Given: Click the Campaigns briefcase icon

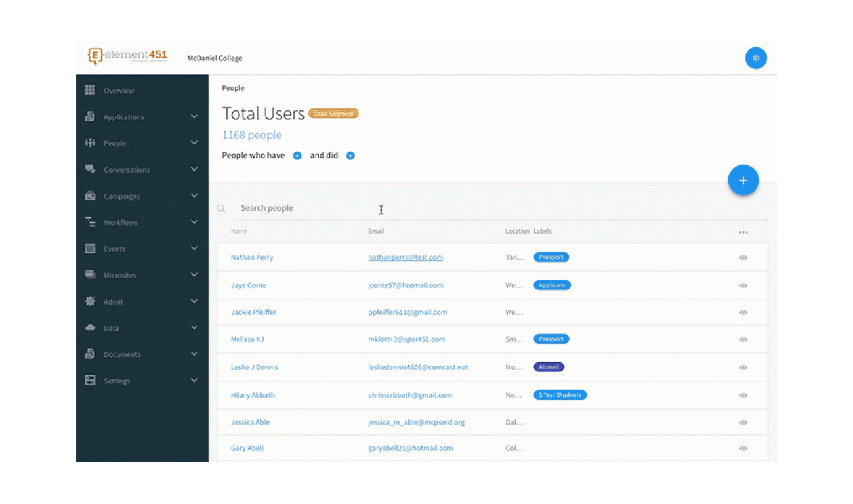Looking at the screenshot, I should pos(91,196).
